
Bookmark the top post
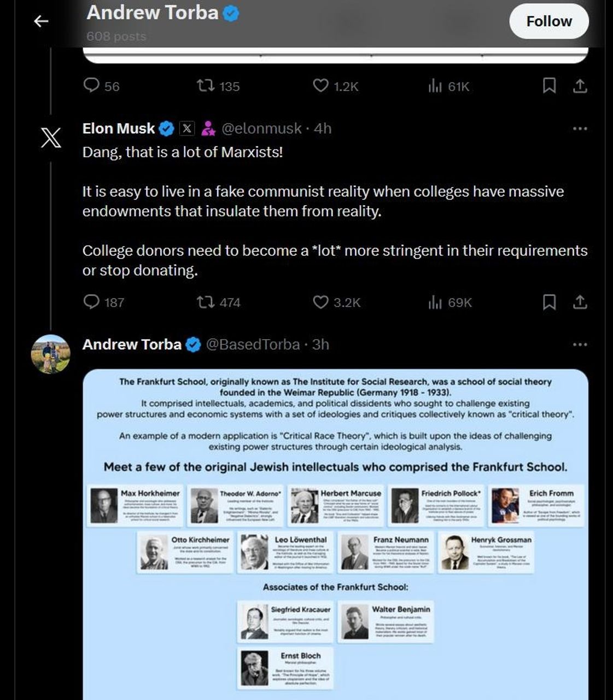point(549,86)
